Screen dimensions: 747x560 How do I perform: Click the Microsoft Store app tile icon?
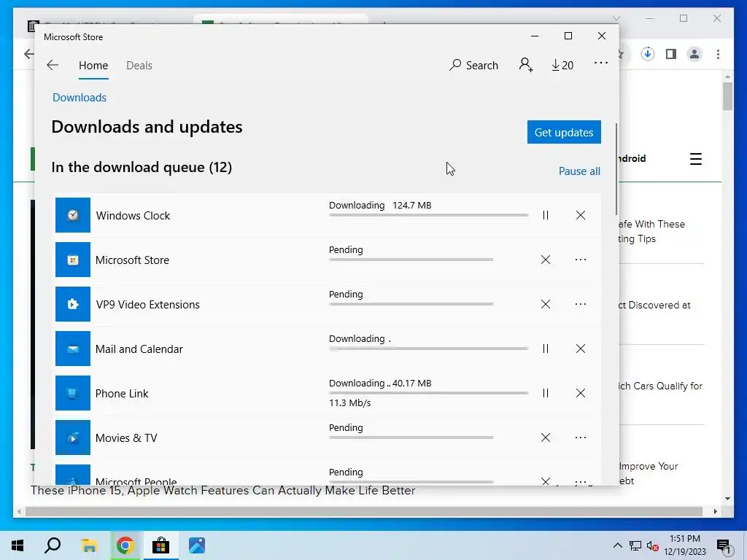[x=73, y=260]
